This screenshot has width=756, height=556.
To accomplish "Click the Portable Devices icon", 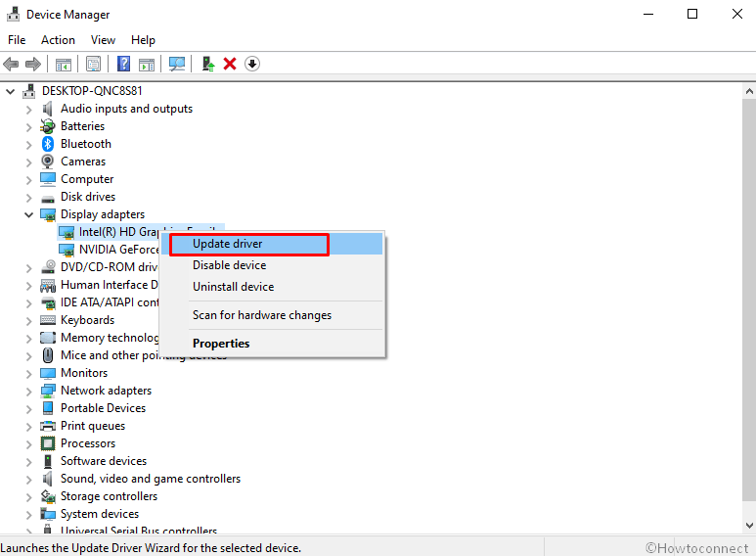I will pos(48,408).
